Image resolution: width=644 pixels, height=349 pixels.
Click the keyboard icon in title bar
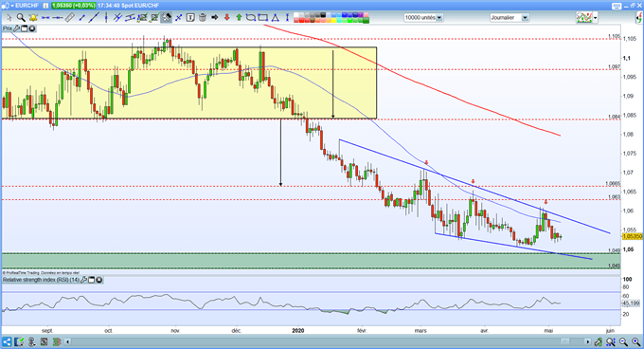(x=617, y=6)
